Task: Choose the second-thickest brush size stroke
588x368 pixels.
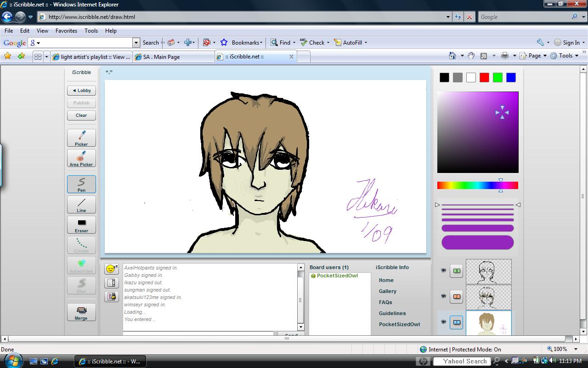Action: [x=478, y=228]
